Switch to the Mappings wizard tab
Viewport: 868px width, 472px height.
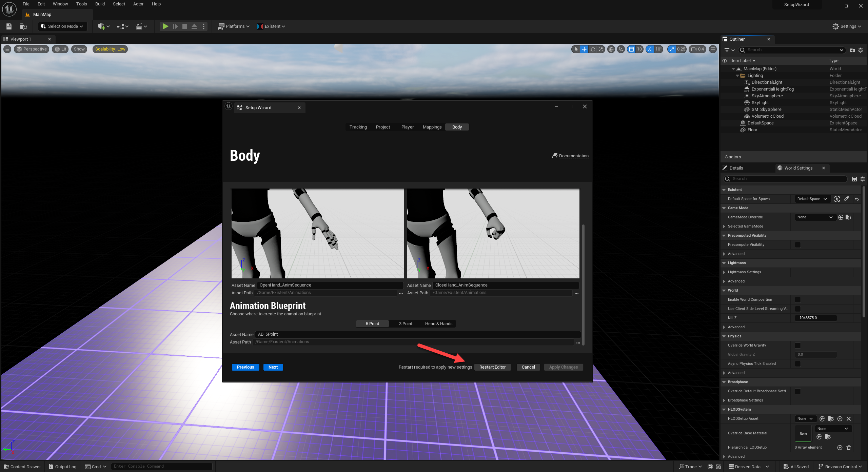coord(432,127)
